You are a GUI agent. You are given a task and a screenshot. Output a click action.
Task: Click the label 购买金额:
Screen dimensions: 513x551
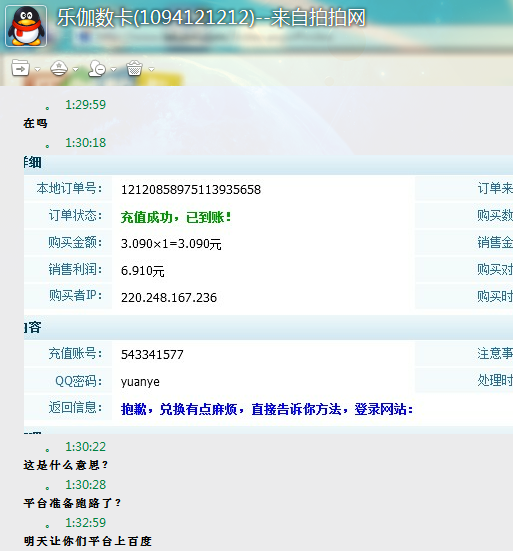click(x=75, y=242)
